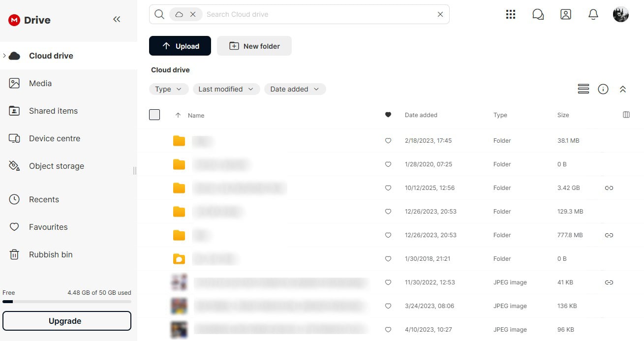Image resolution: width=644 pixels, height=341 pixels.
Task: Click the Upgrade button
Action: pos(67,321)
